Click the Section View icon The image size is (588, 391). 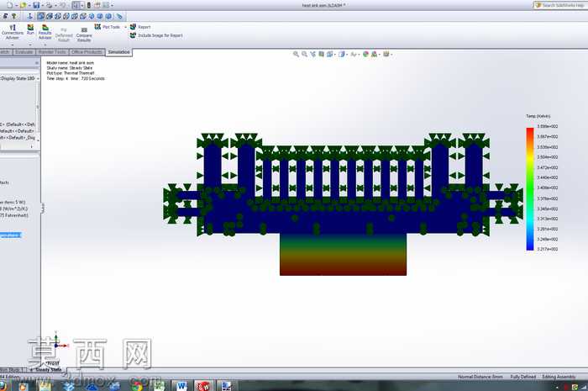322,54
